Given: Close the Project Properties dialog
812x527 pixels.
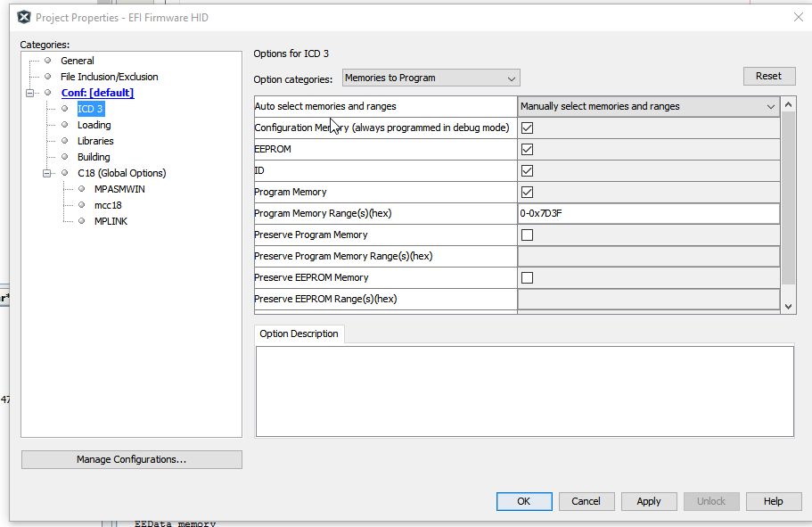Looking at the screenshot, I should (x=798, y=17).
